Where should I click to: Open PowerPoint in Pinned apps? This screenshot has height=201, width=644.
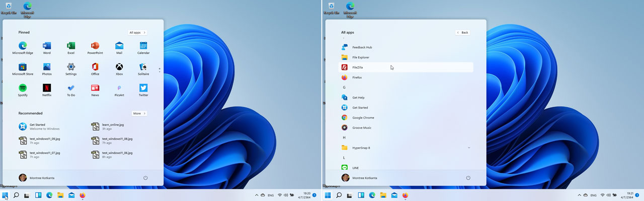pos(95,48)
